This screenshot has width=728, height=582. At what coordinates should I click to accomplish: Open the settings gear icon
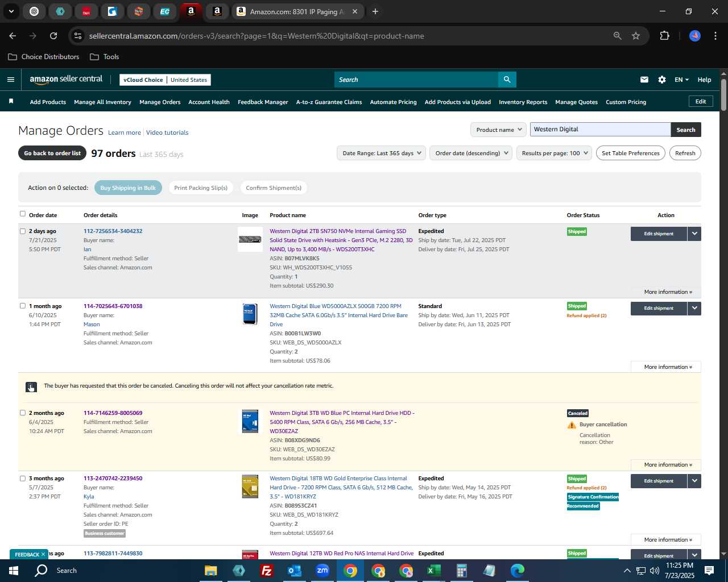pyautogui.click(x=661, y=80)
